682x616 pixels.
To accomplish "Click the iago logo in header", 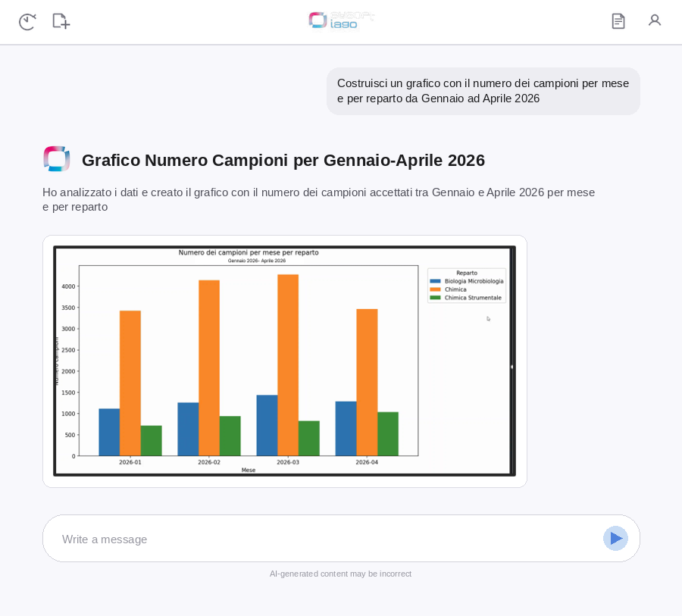I will coord(342,20).
